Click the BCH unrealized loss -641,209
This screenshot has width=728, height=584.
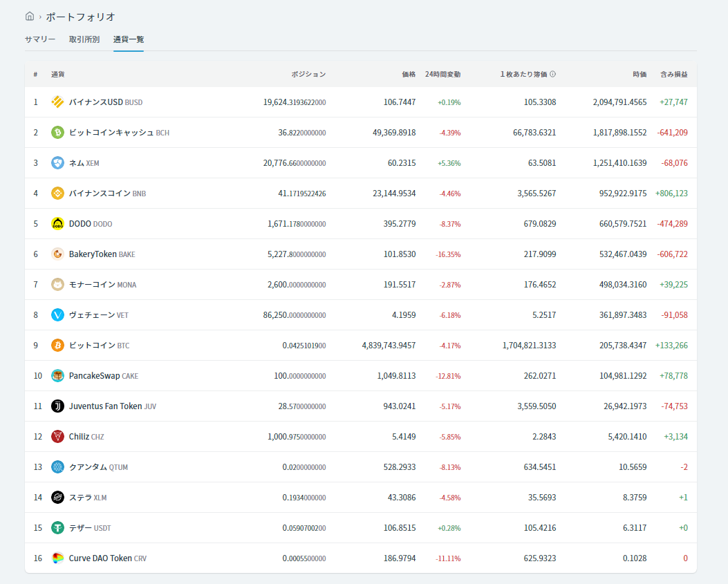click(672, 132)
